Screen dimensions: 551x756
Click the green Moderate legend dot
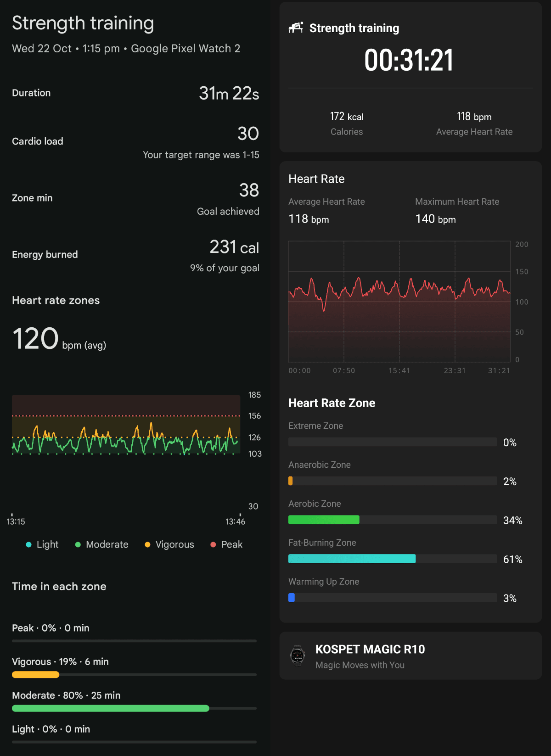pos(78,544)
